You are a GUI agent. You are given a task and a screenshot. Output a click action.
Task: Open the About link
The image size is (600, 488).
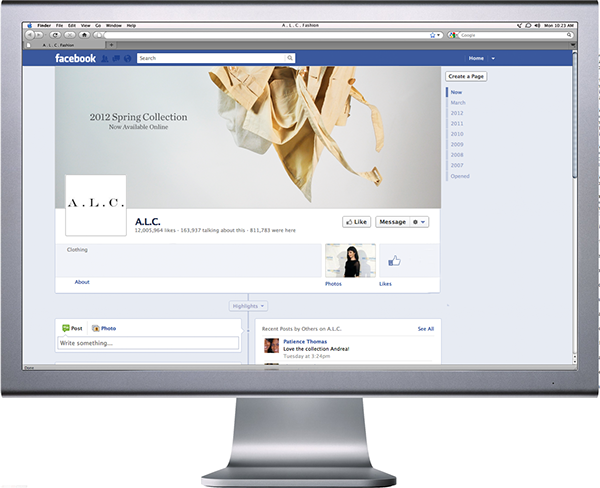(x=82, y=282)
